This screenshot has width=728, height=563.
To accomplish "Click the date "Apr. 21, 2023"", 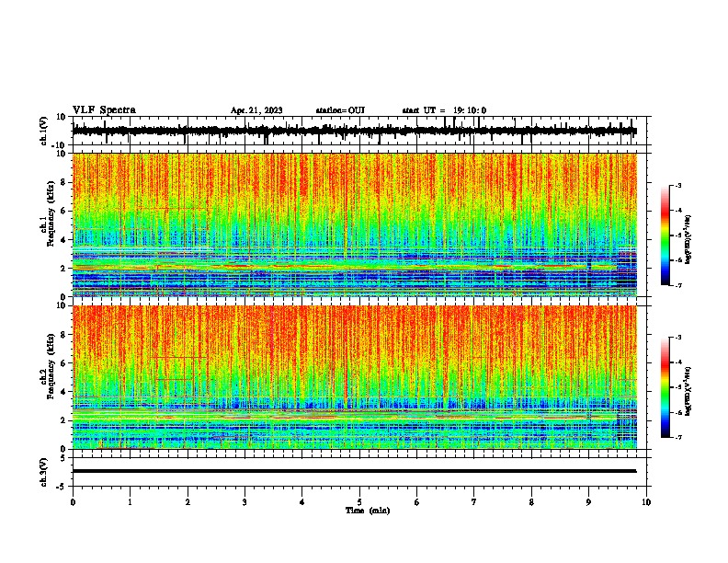I will point(256,110).
